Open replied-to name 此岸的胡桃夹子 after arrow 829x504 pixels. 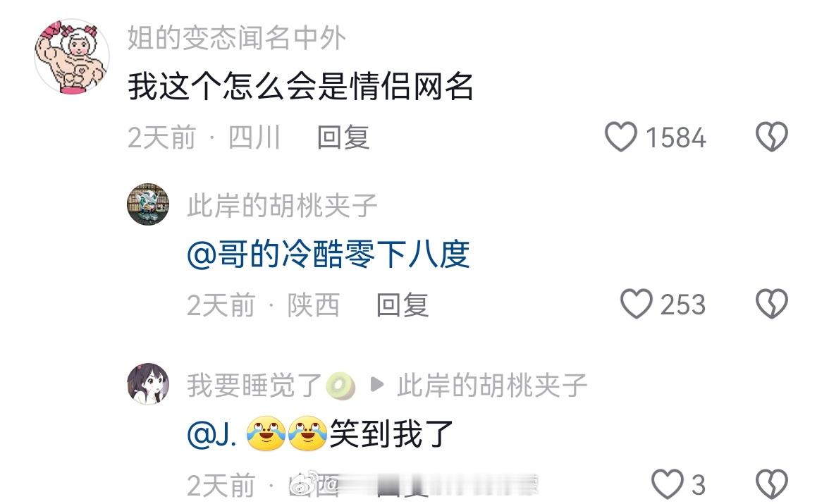pyautogui.click(x=492, y=386)
